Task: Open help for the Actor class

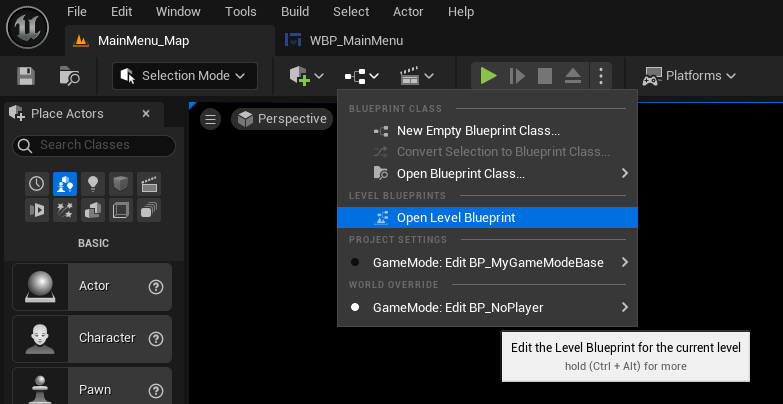Action: [x=156, y=287]
